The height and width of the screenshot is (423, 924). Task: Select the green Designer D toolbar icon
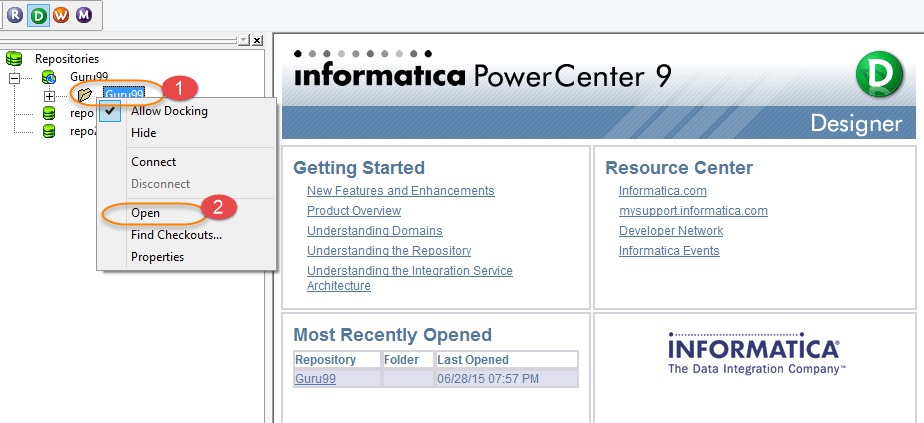click(38, 16)
